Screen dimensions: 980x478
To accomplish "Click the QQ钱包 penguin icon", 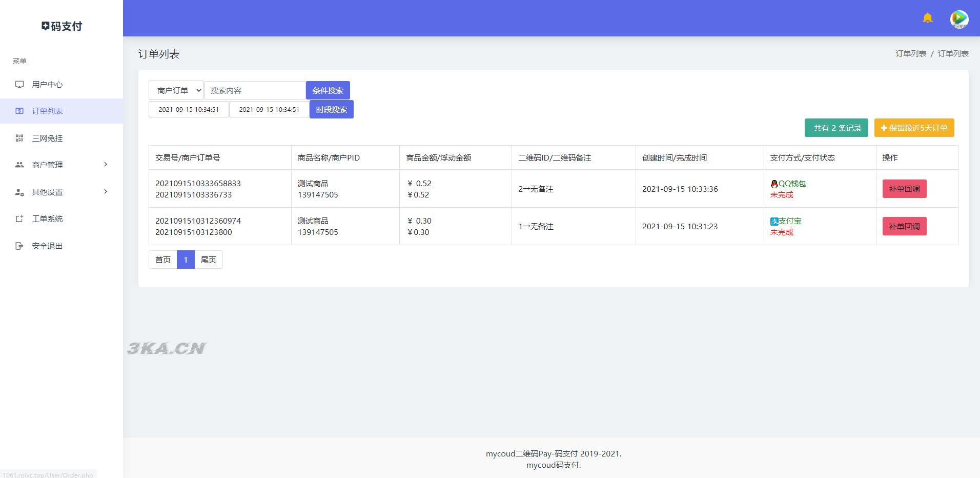I will click(x=774, y=184).
